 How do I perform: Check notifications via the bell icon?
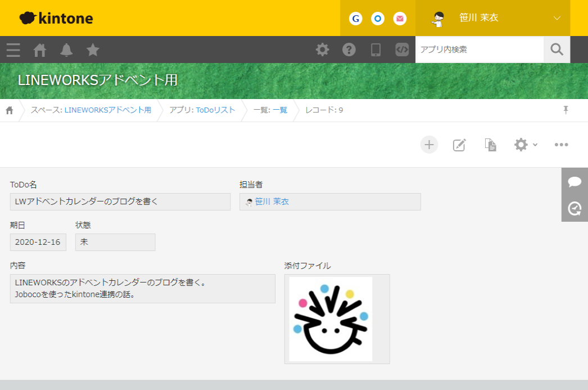66,50
